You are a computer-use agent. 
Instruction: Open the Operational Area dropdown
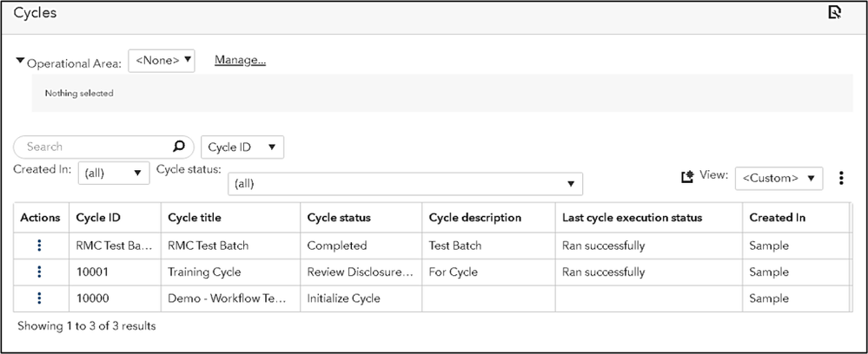[x=162, y=61]
